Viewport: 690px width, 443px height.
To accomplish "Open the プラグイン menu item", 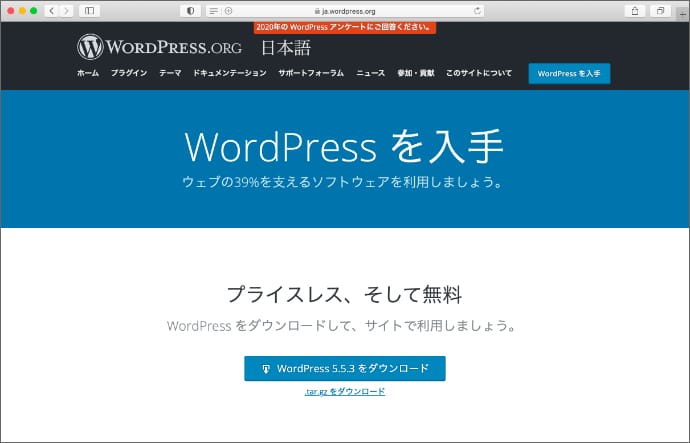I will tap(129, 73).
